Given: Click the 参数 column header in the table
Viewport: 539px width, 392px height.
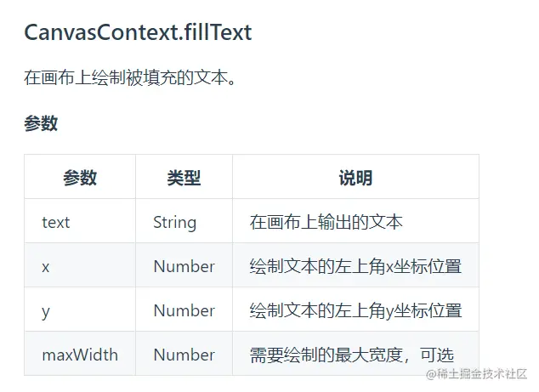Looking at the screenshot, I should click(80, 178).
